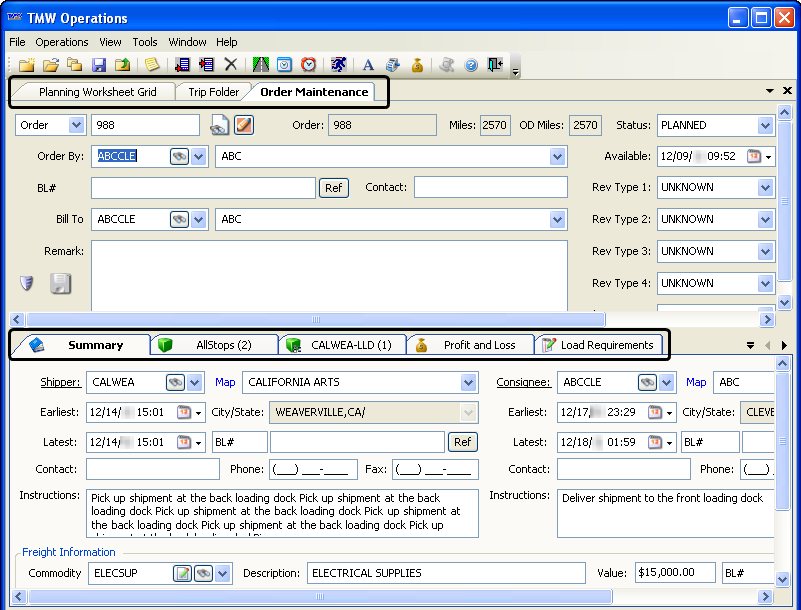
Task: Click the money bag toolbar icon
Action: click(417, 65)
